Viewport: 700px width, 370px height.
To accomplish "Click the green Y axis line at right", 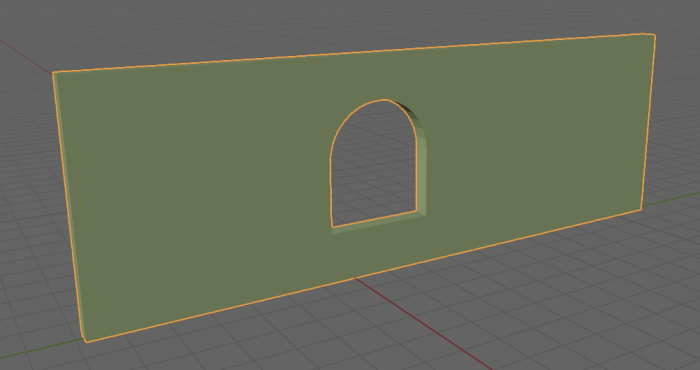I will click(x=671, y=200).
